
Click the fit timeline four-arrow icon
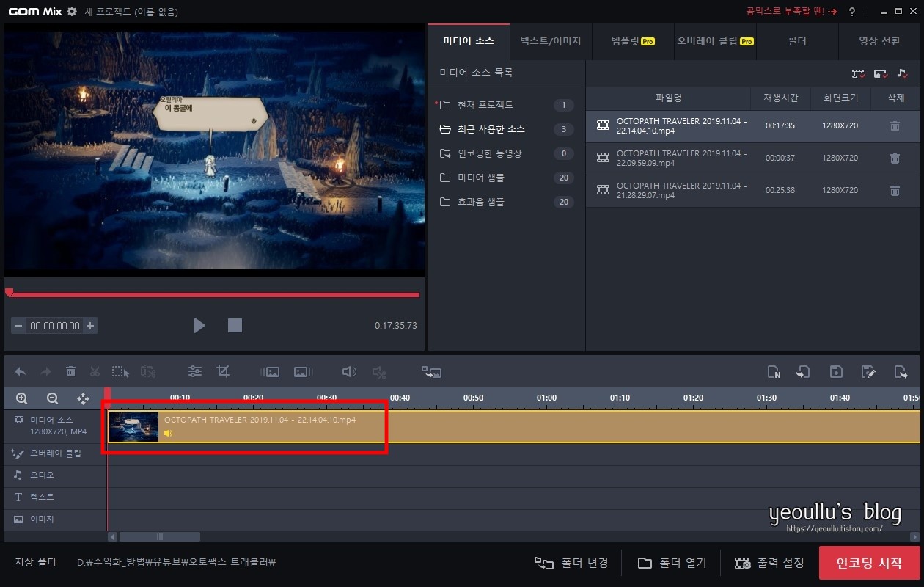[84, 398]
